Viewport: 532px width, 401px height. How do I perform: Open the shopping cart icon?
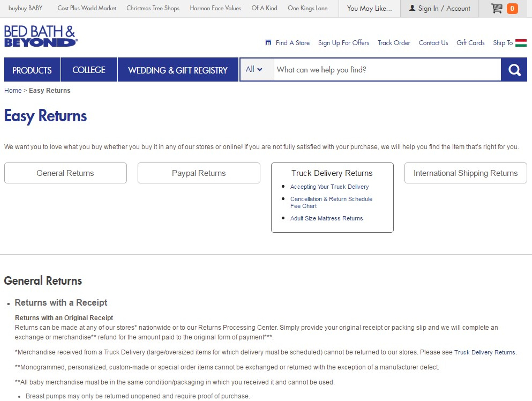(496, 8)
